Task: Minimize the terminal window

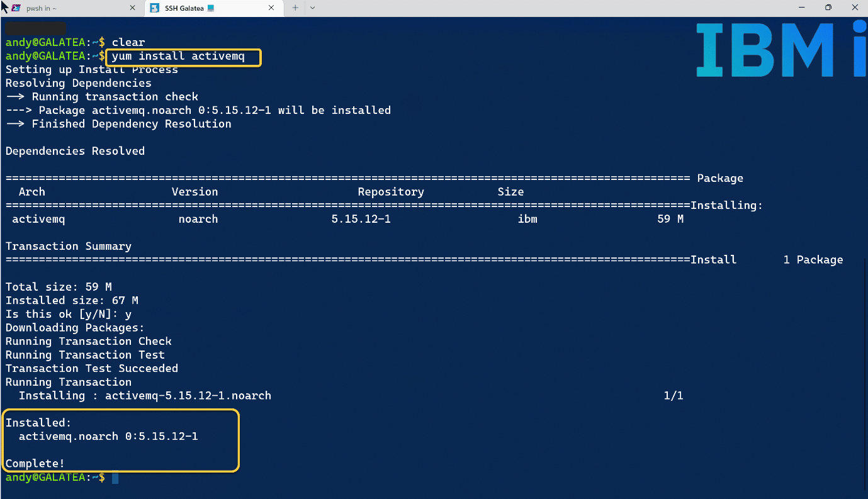Action: (801, 8)
